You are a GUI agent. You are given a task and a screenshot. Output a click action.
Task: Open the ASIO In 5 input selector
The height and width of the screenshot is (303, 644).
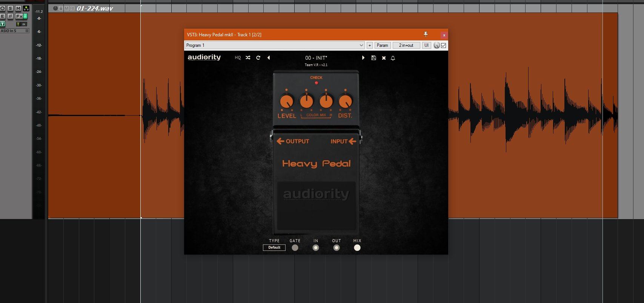point(14,31)
